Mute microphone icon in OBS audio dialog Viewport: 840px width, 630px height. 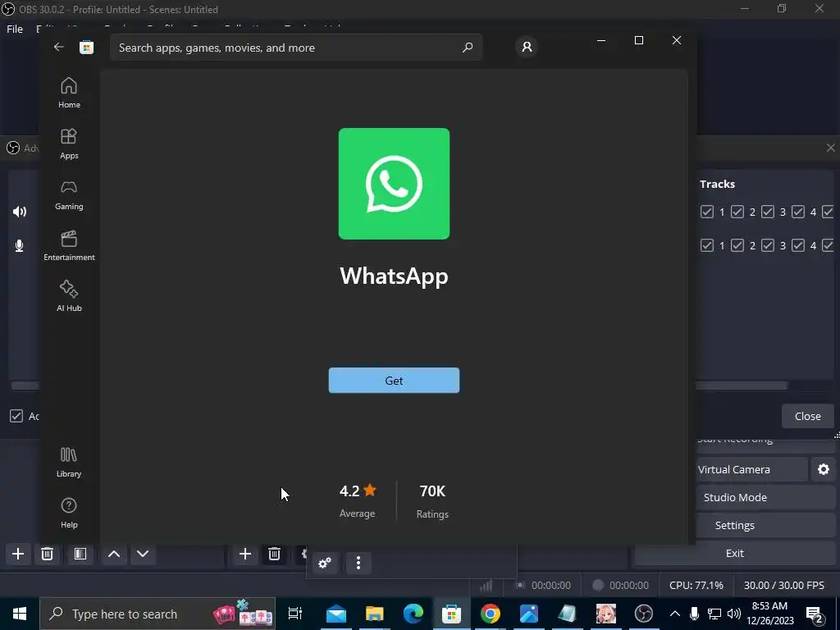20,246
